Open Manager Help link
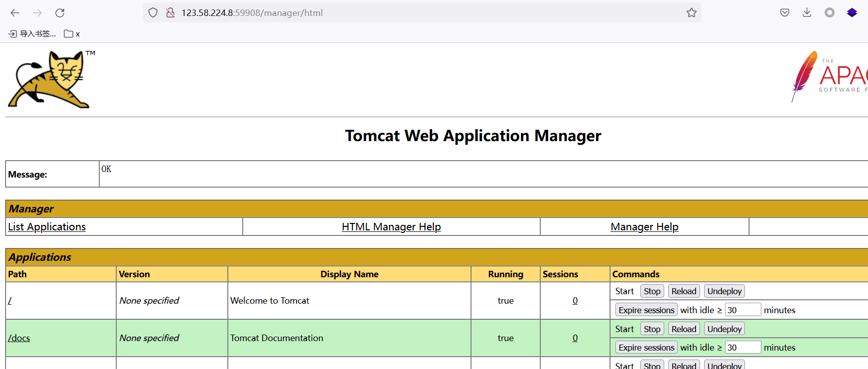This screenshot has height=369, width=868. coord(644,227)
